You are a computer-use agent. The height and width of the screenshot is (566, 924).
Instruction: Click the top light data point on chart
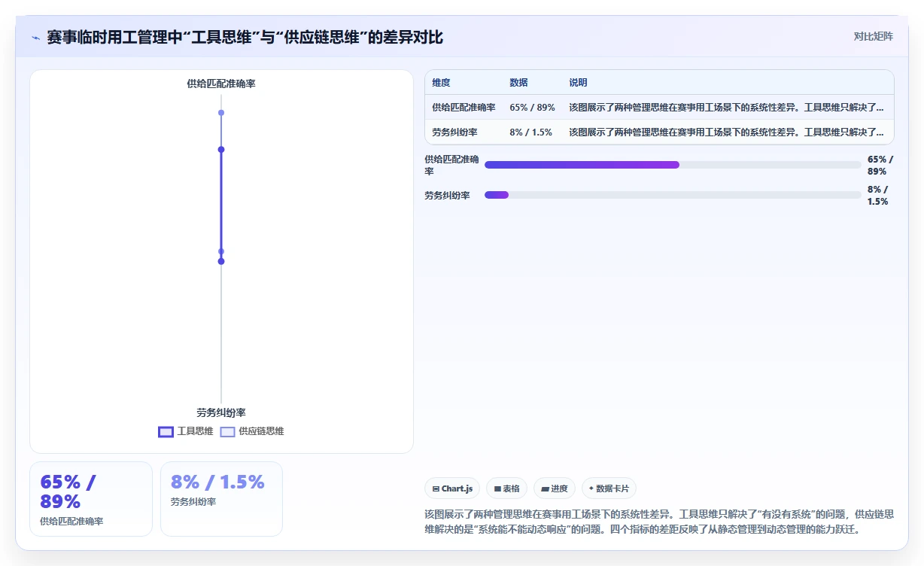221,113
